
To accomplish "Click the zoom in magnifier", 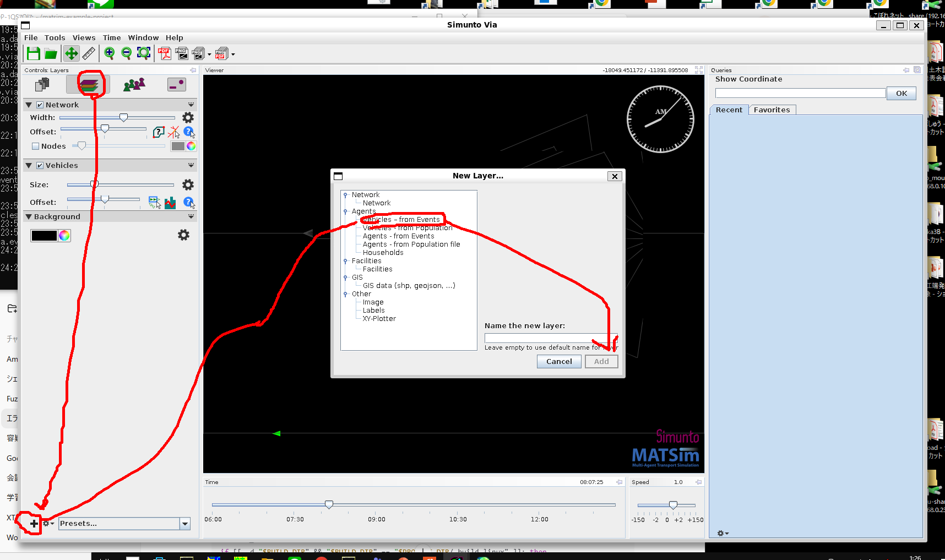I will (109, 53).
